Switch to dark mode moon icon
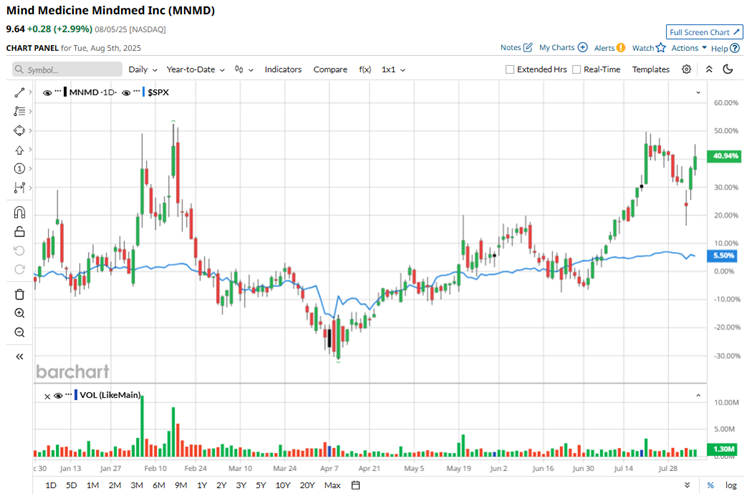The image size is (752, 496). [x=728, y=70]
